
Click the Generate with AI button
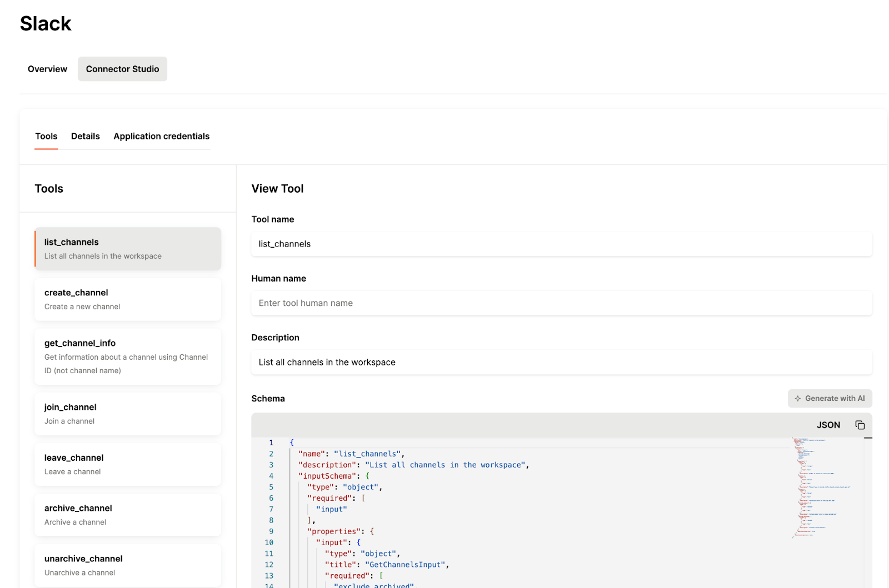click(x=830, y=398)
